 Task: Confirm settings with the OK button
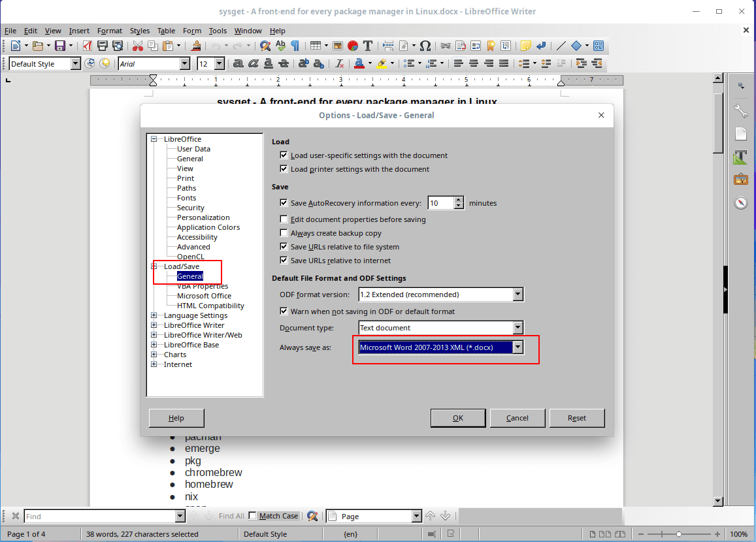pyautogui.click(x=458, y=418)
